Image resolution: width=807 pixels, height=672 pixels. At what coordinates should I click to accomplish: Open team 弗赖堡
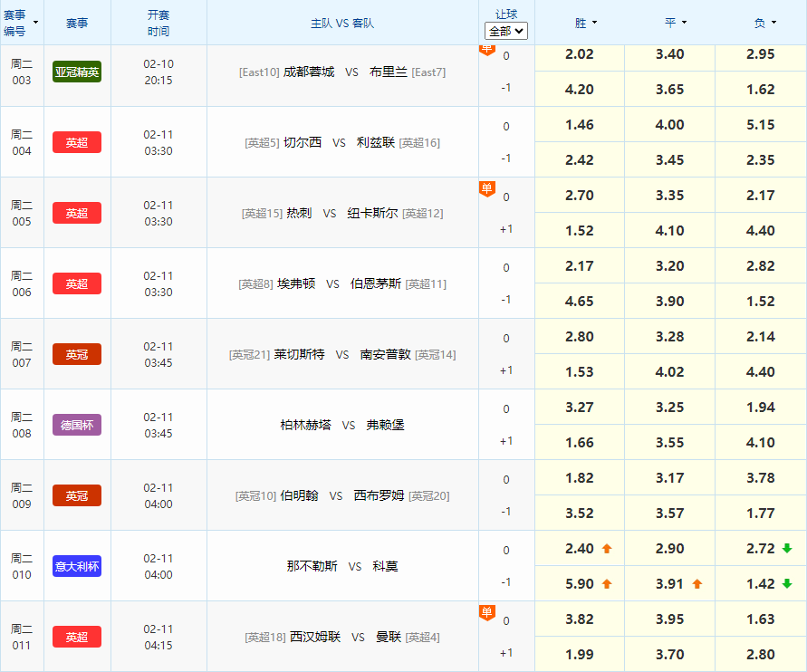pos(386,425)
